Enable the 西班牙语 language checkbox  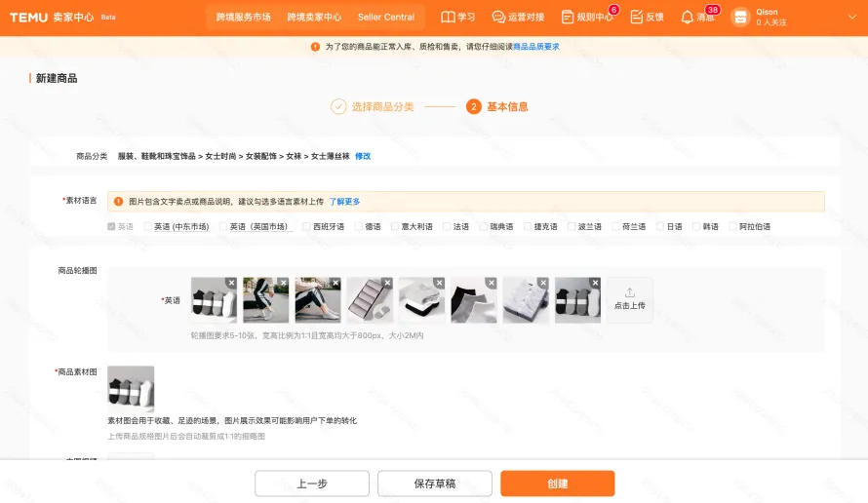[x=306, y=226]
